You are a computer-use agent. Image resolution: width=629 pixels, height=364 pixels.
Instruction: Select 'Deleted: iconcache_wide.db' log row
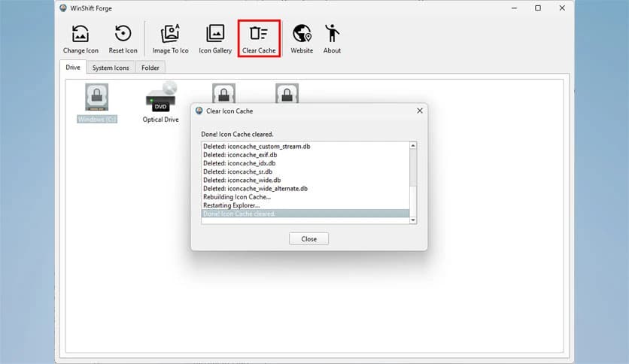tap(305, 180)
